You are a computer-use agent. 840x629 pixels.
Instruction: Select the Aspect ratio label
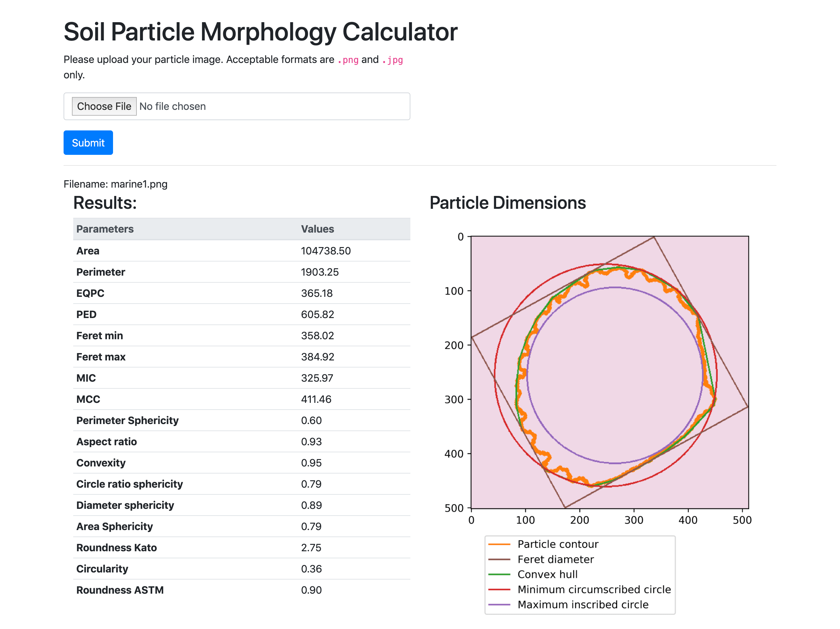[x=106, y=442]
